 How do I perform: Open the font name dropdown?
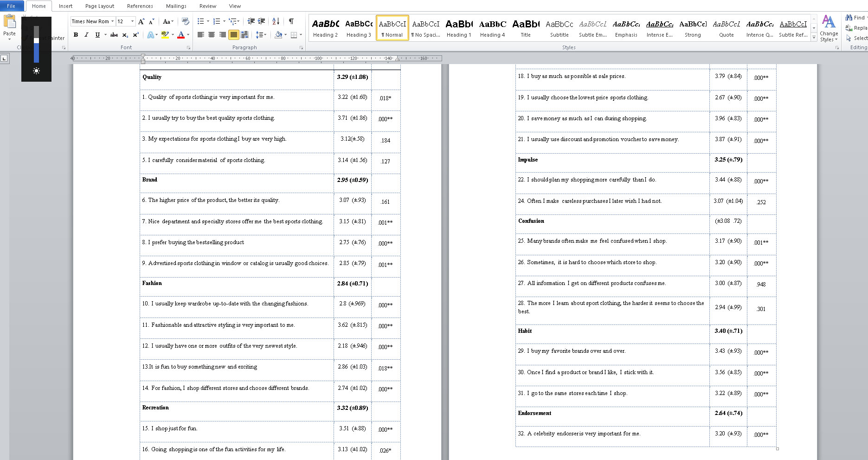112,21
